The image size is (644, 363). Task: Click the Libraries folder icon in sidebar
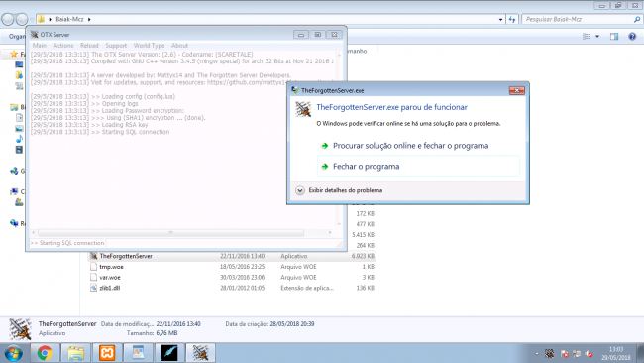tap(15, 107)
